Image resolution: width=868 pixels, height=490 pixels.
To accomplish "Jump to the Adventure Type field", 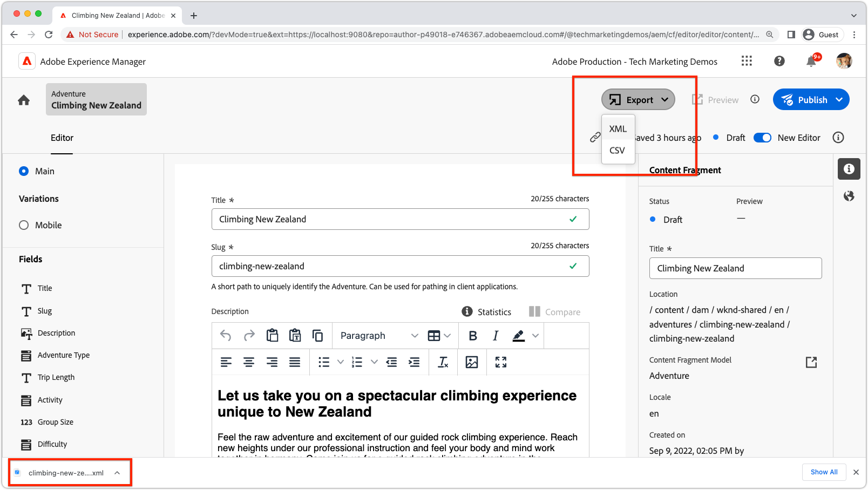I will pos(64,355).
